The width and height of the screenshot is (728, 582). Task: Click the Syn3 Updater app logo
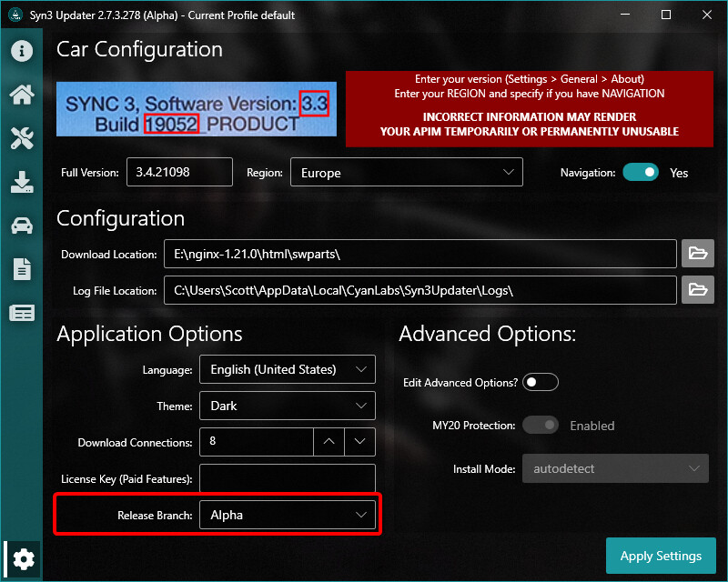tap(15, 15)
